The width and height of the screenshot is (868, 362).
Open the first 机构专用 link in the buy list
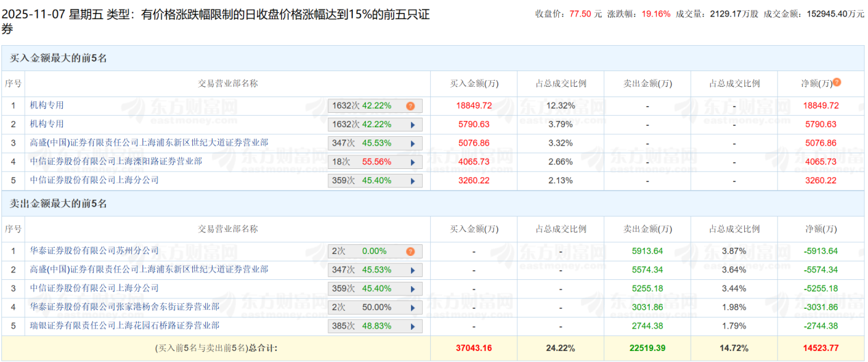click(47, 105)
